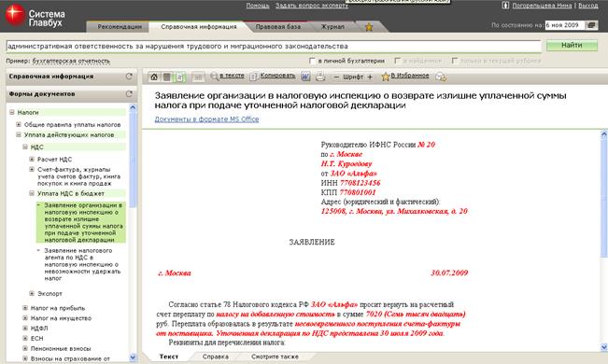Click the Найти search button

tap(572, 46)
